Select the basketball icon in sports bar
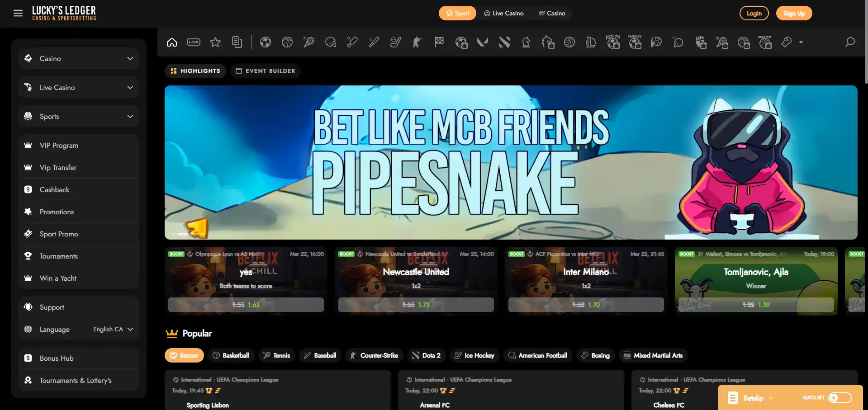 coord(287,42)
